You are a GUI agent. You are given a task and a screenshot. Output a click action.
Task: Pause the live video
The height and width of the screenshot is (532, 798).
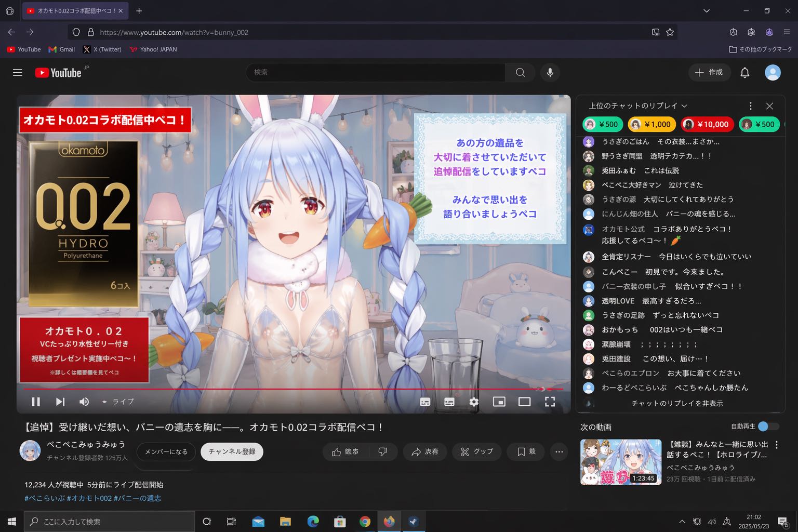tap(36, 402)
